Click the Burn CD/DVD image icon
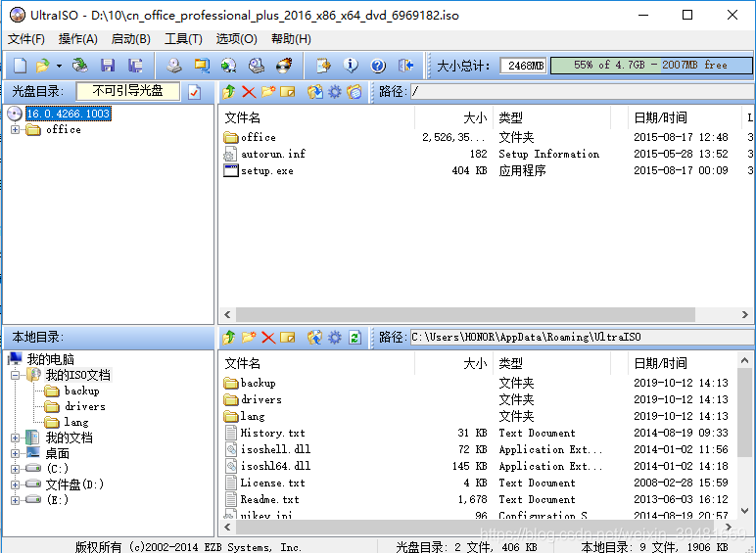 tap(284, 65)
